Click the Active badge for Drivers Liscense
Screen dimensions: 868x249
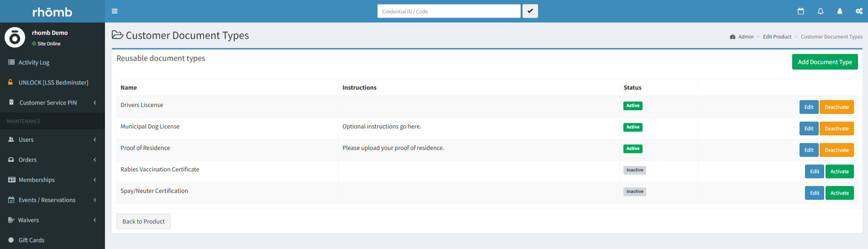pyautogui.click(x=633, y=106)
